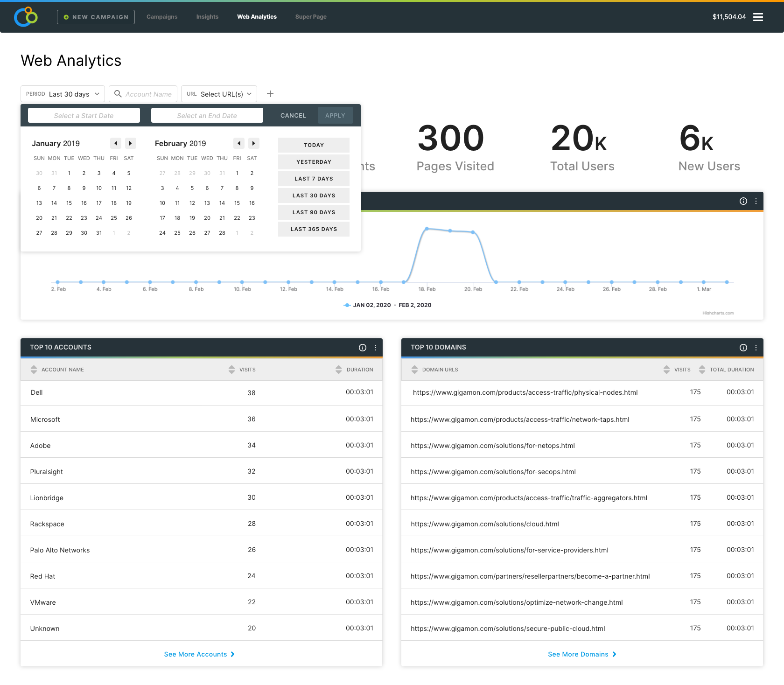Go to previous month from February 2019
Image resolution: width=784 pixels, height=685 pixels.
239,143
